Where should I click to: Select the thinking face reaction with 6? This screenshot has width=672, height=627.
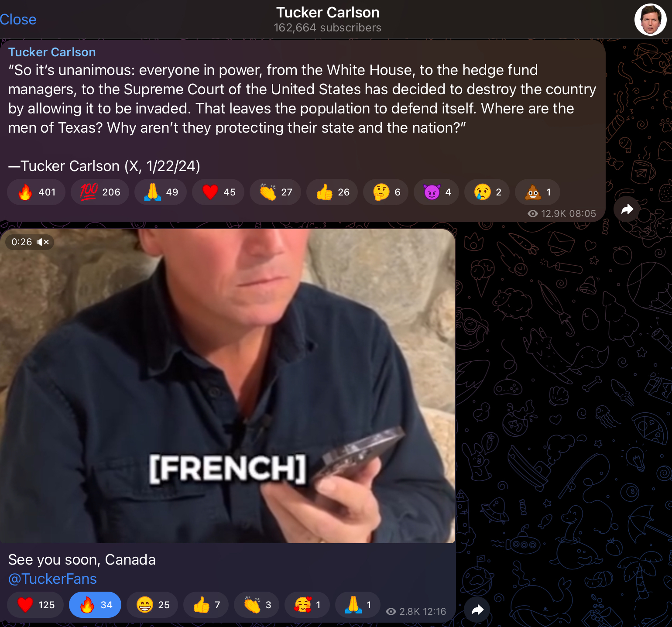[386, 192]
